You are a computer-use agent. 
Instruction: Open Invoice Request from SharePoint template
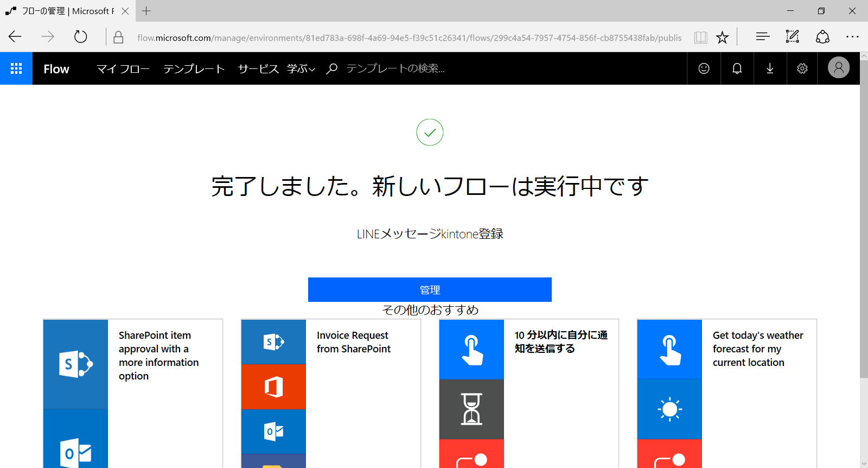331,394
